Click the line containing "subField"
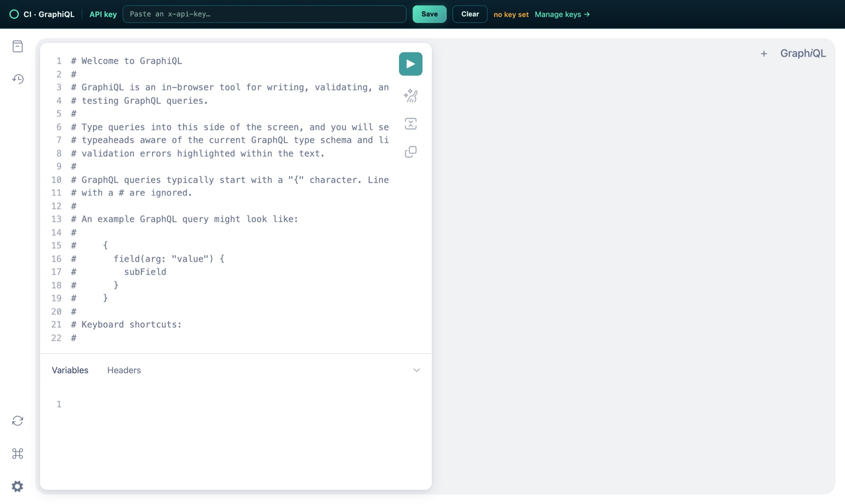 tap(119, 272)
